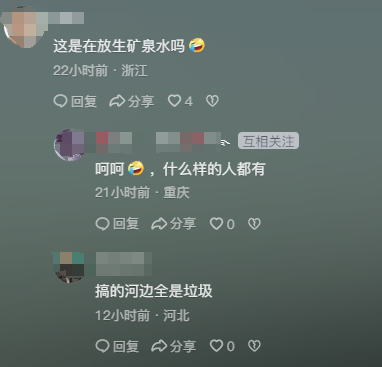Viewport: 382px width, 367px height.
Task: Open the blurred username of the Zhejiang commenter
Action: point(63,18)
